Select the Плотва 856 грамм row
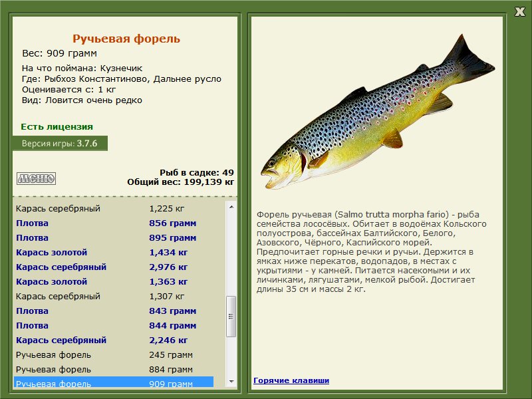 (x=113, y=223)
